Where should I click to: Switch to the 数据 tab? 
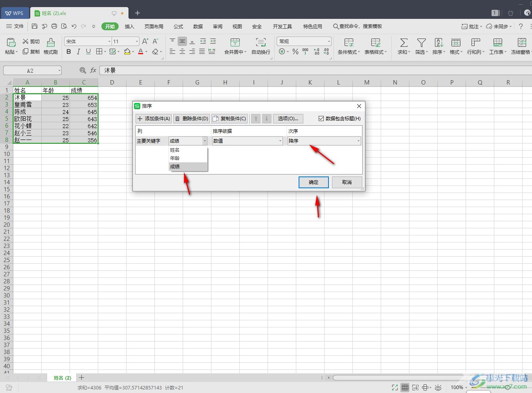198,26
